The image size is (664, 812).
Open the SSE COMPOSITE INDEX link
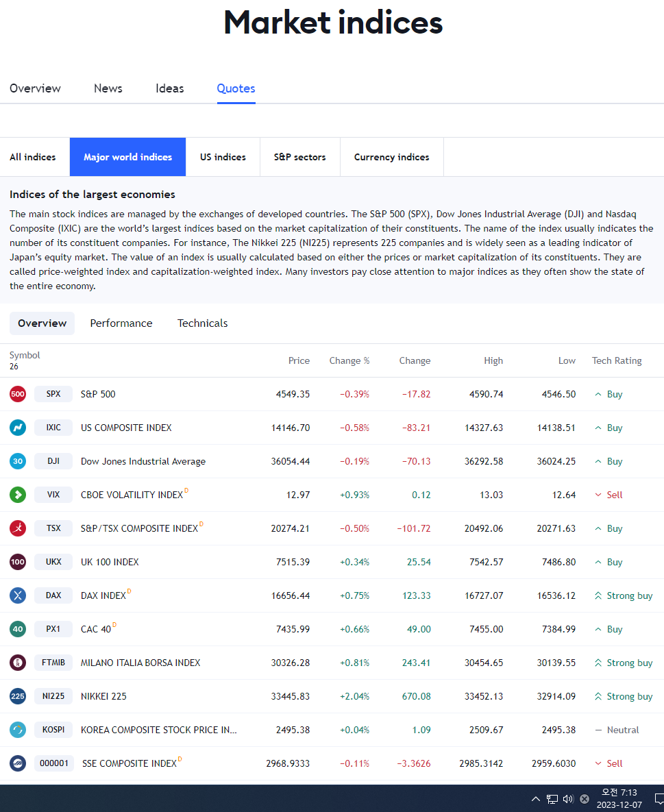click(130, 764)
